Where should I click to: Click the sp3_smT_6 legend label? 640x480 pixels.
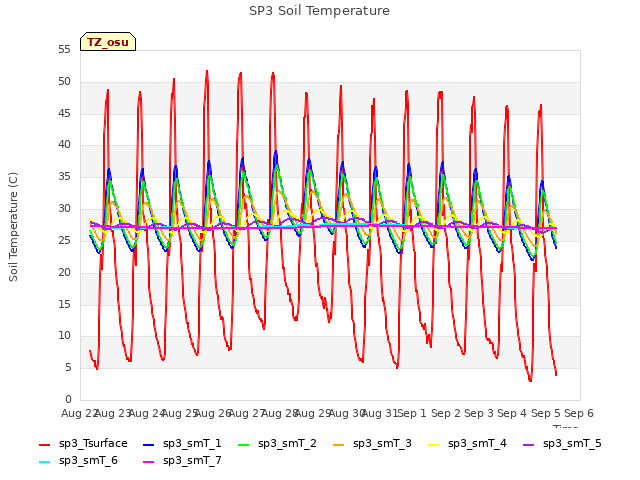click(88, 460)
